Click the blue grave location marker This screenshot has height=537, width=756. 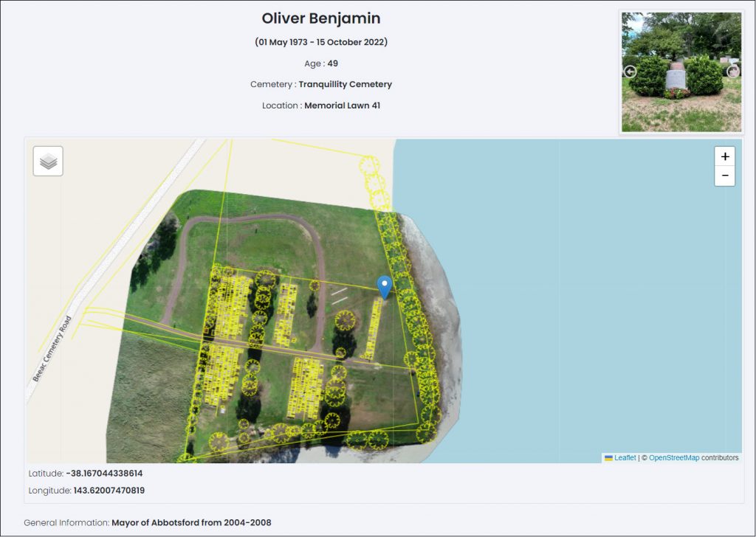(x=384, y=288)
